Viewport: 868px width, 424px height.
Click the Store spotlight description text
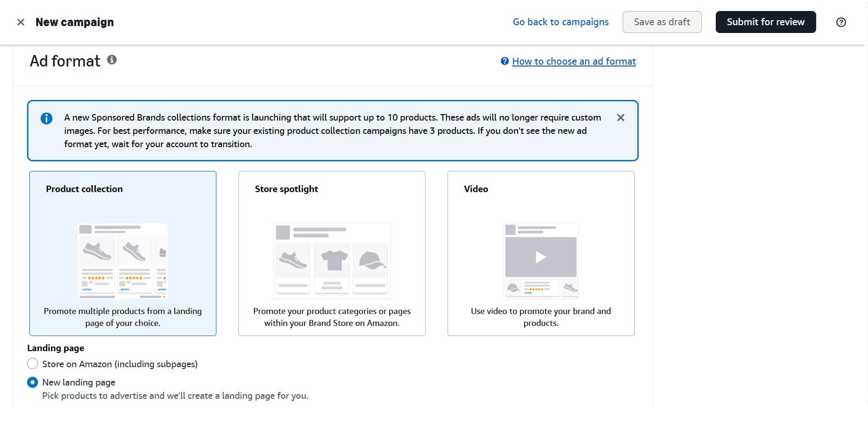332,317
